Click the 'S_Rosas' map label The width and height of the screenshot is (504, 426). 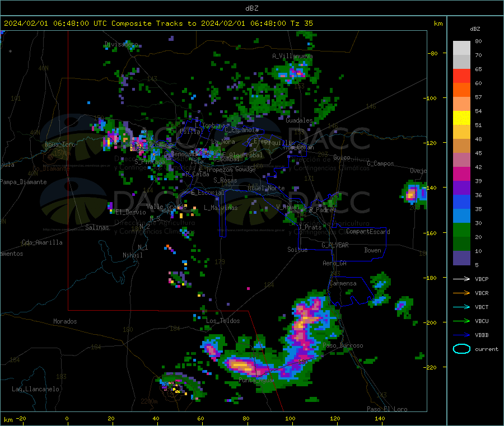pyautogui.click(x=225, y=180)
